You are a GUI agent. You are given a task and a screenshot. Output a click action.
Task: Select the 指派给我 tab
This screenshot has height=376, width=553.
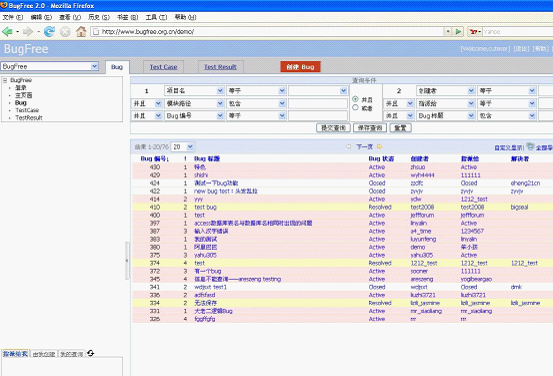click(15, 354)
